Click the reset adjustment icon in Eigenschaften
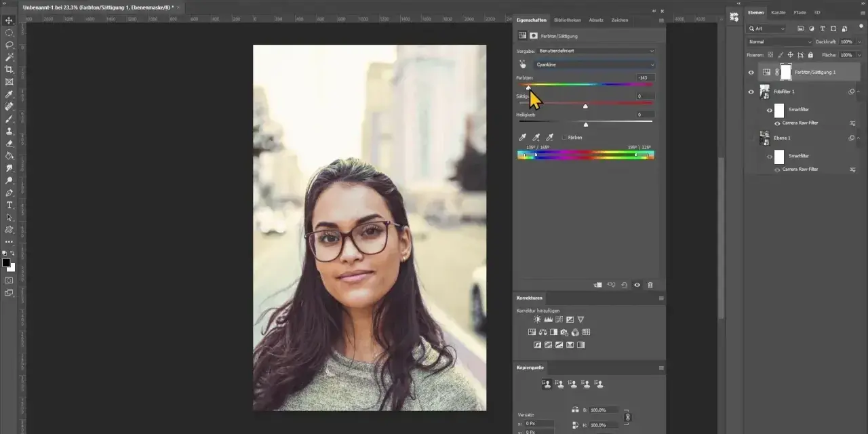Viewport: 868px width, 434px height. click(624, 285)
